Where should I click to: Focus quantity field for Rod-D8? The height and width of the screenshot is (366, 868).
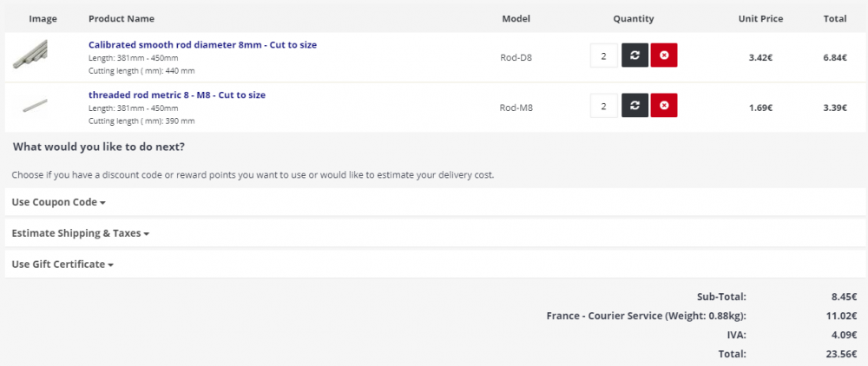click(x=603, y=56)
